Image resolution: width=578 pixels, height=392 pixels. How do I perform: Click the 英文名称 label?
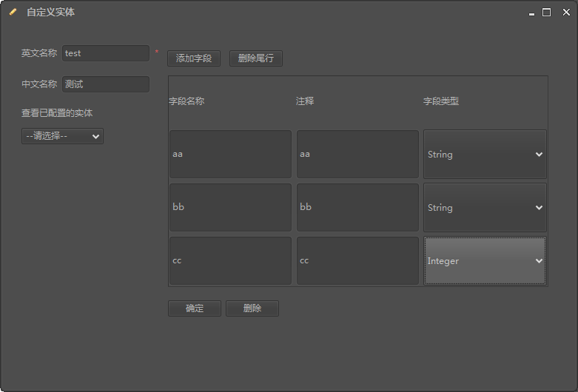[39, 53]
